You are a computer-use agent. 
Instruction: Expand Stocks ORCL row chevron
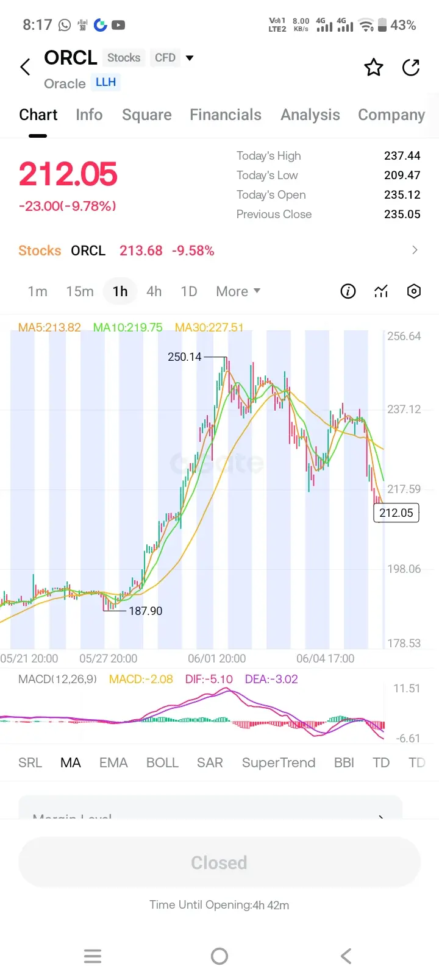point(415,250)
